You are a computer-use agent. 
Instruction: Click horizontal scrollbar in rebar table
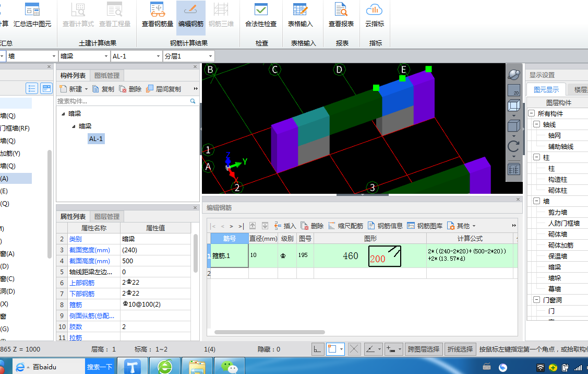[269, 332]
